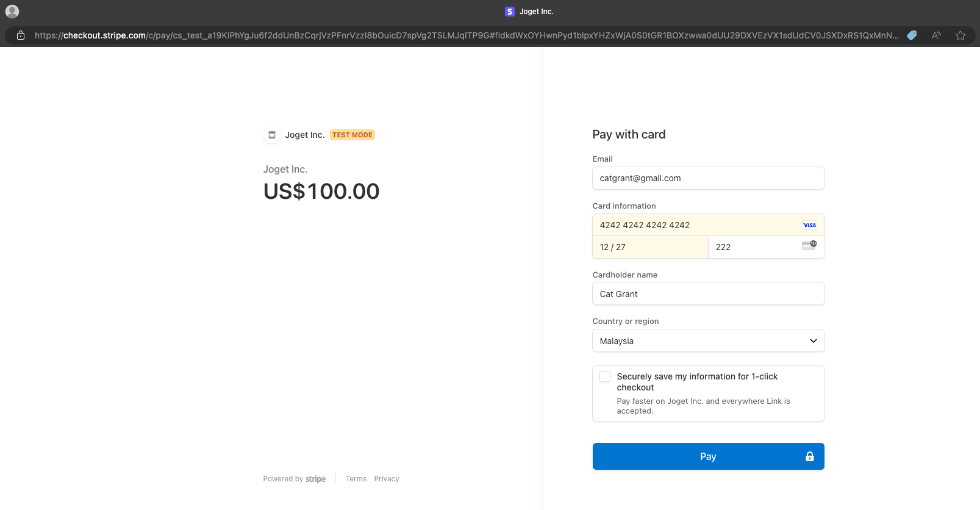
Task: Click the blue Pay button
Action: tap(708, 456)
